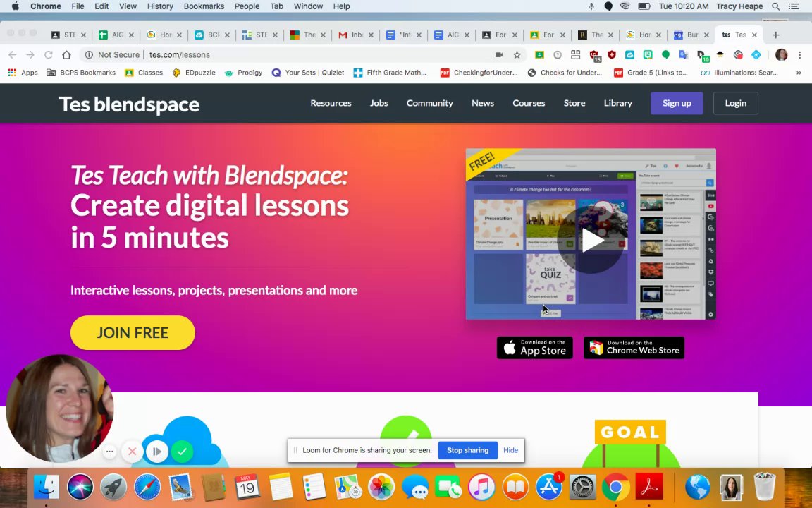The height and width of the screenshot is (508, 812).
Task: Open the News navigation link
Action: click(x=483, y=103)
